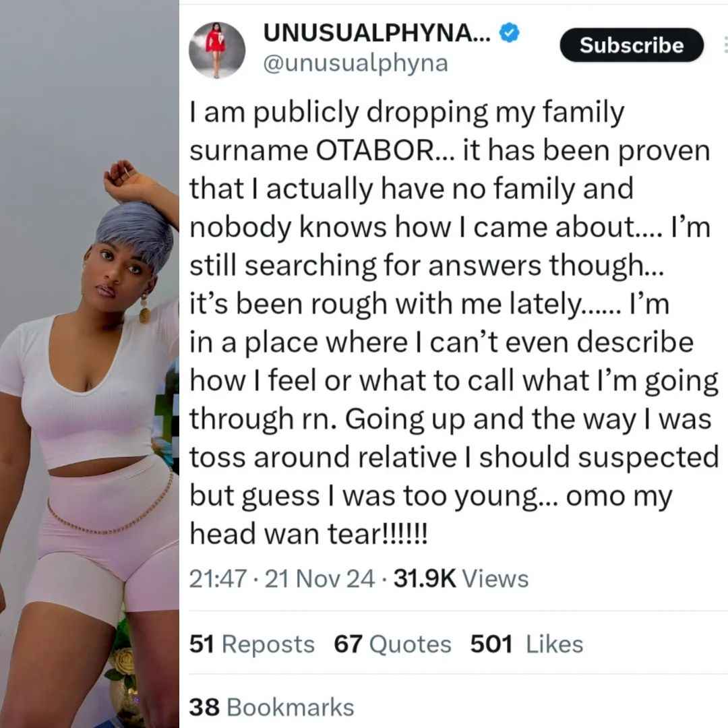Show the 501 Likes list
The image size is (728, 728).
coord(526,644)
